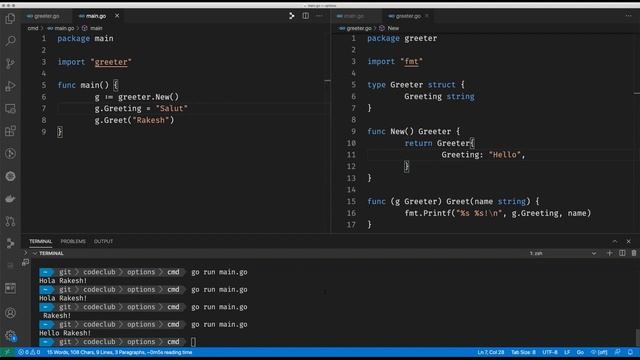Click the main.go breadcrumb in left editor
Image resolution: width=640 pixels, height=360 pixels.
tap(64, 28)
